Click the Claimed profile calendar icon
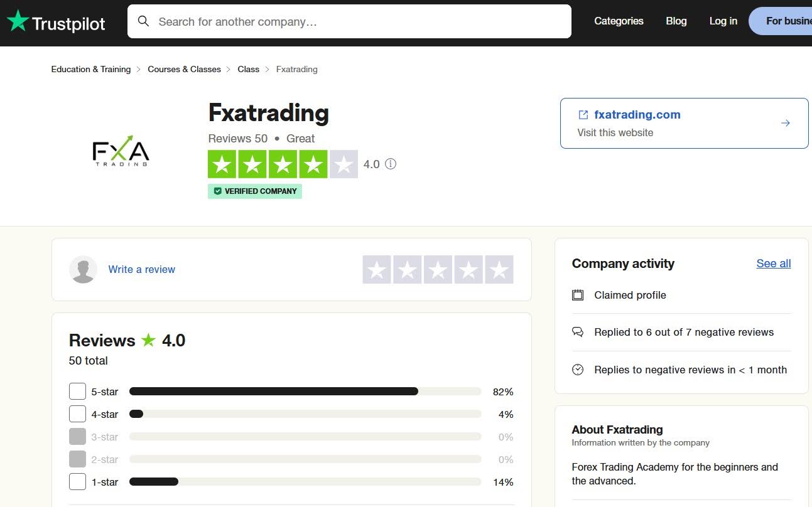The image size is (812, 507). point(578,295)
